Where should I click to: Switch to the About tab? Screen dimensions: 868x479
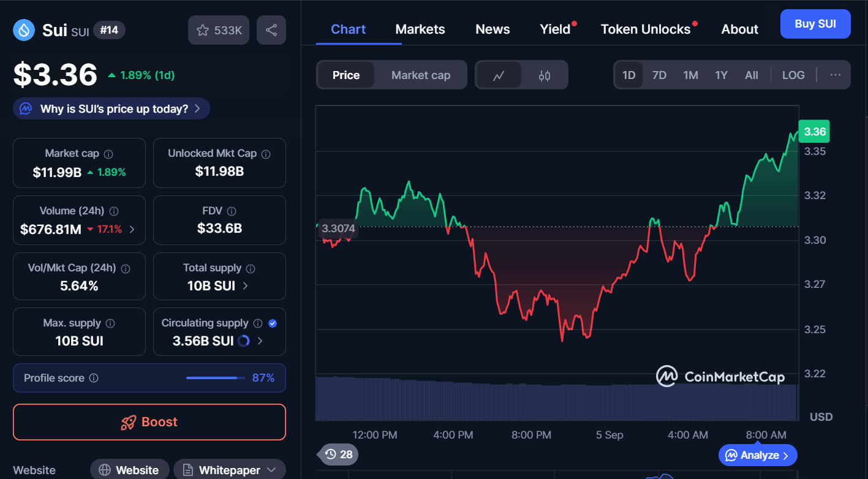(x=739, y=29)
